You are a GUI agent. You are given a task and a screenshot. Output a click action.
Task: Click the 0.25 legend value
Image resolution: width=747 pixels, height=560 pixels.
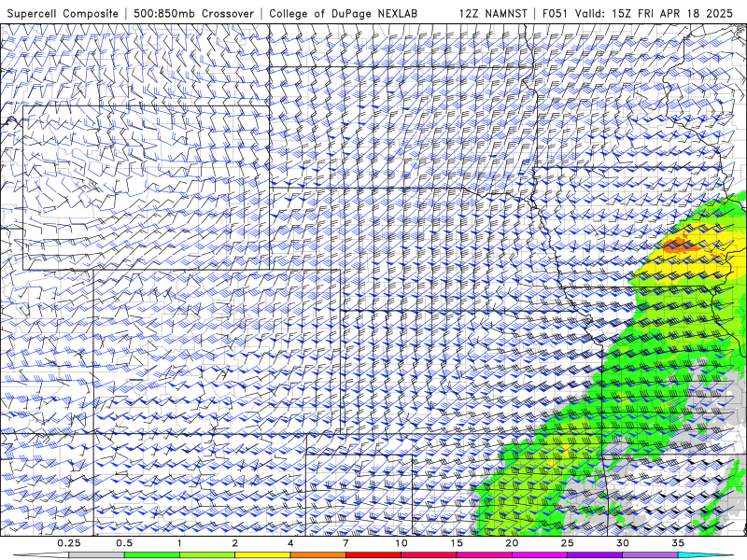[69, 543]
